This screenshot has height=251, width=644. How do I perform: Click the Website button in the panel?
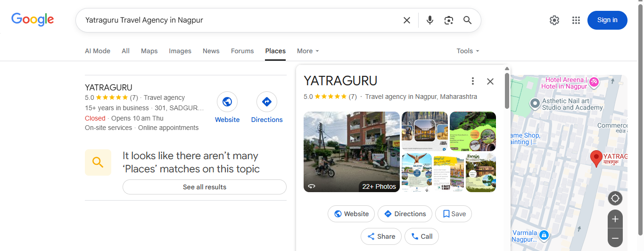[351, 214]
